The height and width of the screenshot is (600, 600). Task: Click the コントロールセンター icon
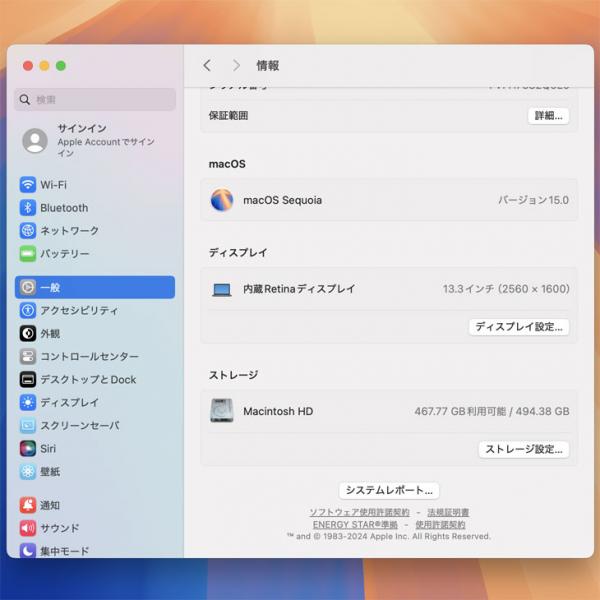coord(28,356)
